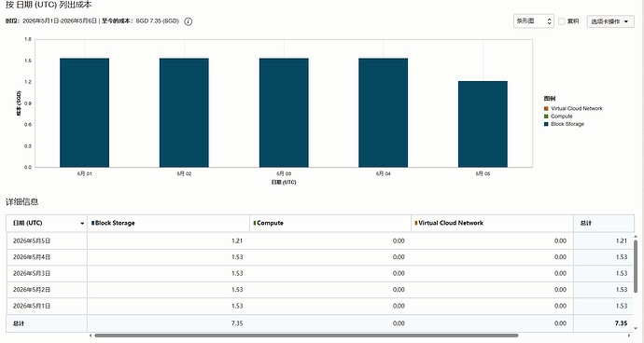Select the Compute legend swatch
This screenshot has width=644, height=343.
point(546,117)
